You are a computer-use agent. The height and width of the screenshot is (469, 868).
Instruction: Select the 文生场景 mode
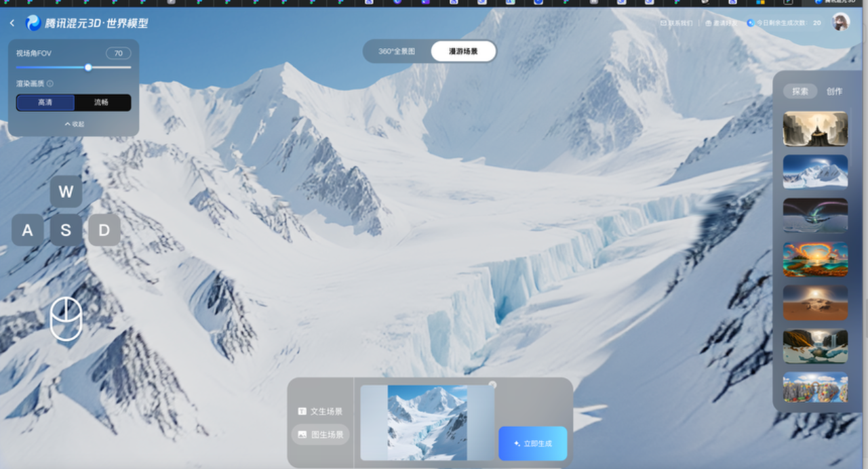(x=320, y=411)
